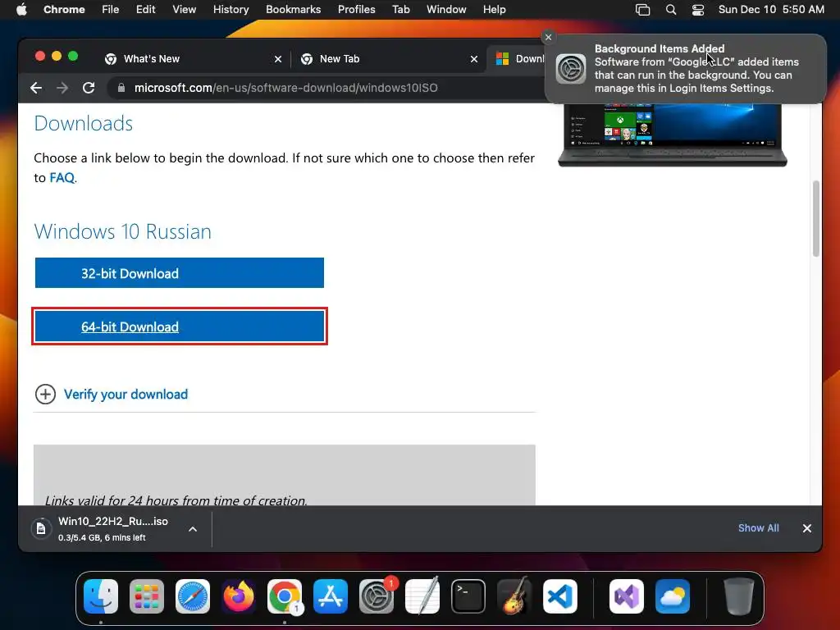Viewport: 840px width, 630px height.
Task: Go back to the previous page
Action: (x=36, y=88)
